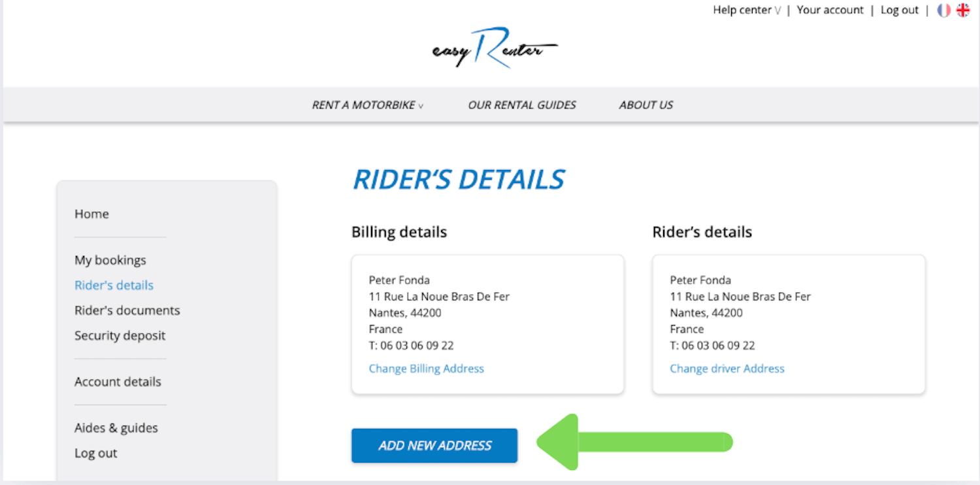Log out from top header
This screenshot has width=980, height=485.
[x=899, y=10]
